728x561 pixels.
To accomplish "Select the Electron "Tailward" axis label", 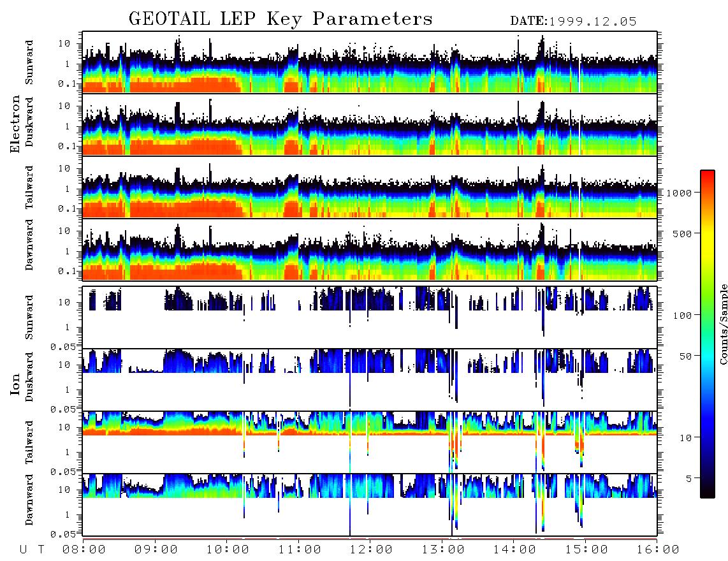I will point(29,187).
